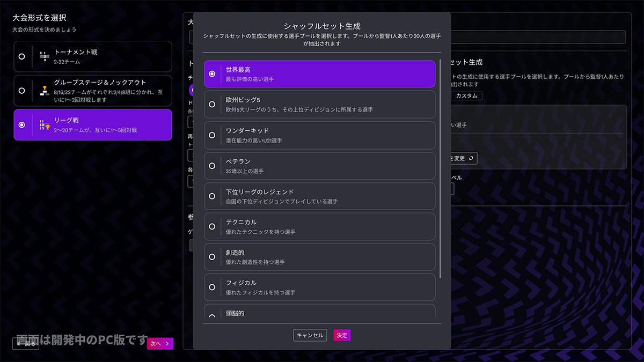Choose the ワンダーキッド player pool radio
The height and width of the screenshot is (362, 644).
pyautogui.click(x=212, y=135)
